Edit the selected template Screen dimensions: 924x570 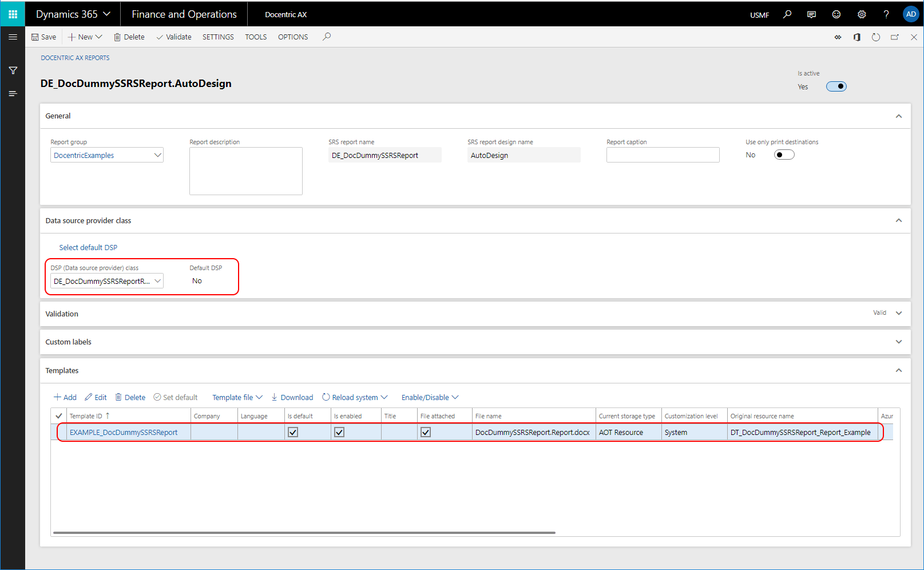point(96,397)
